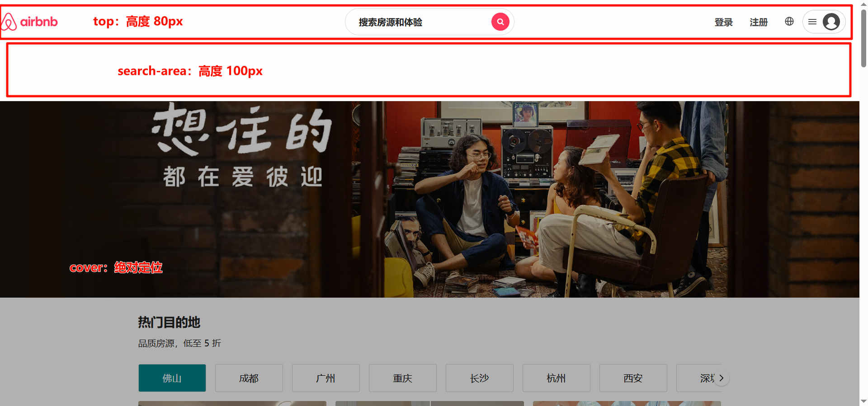Image resolution: width=868 pixels, height=406 pixels.
Task: Click the Airbnb logo icon
Action: point(9,22)
